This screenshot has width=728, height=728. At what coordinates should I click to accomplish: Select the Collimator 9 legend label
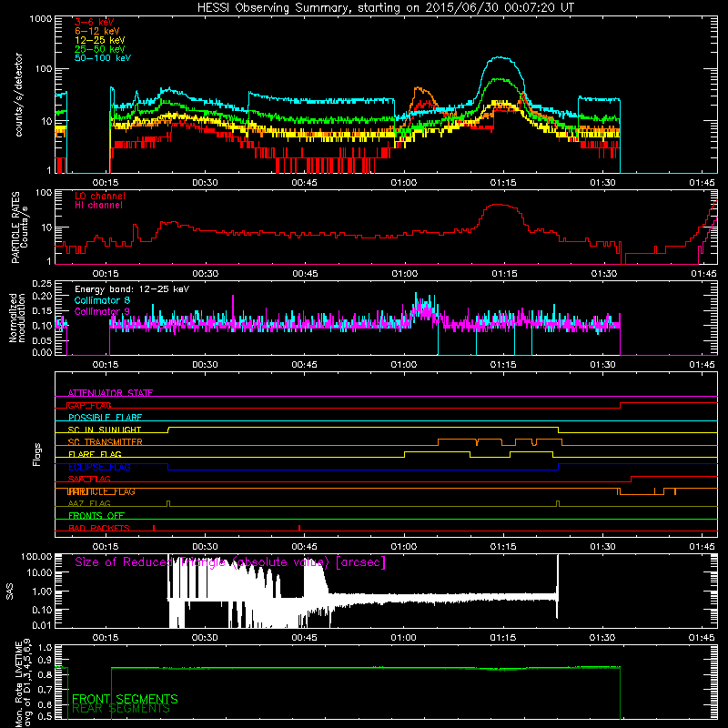(x=102, y=311)
